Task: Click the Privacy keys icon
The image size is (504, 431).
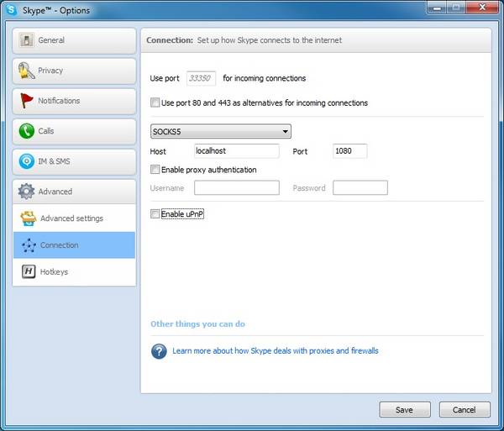Action: pyautogui.click(x=26, y=71)
